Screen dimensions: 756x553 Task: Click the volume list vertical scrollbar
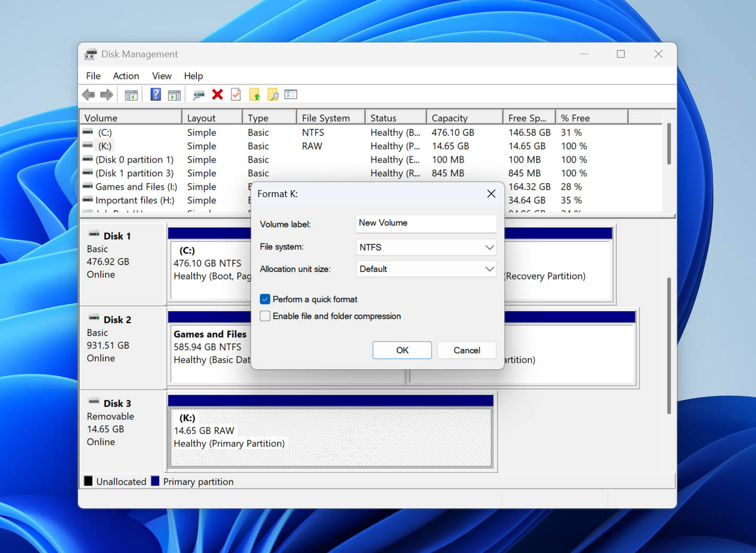point(669,143)
